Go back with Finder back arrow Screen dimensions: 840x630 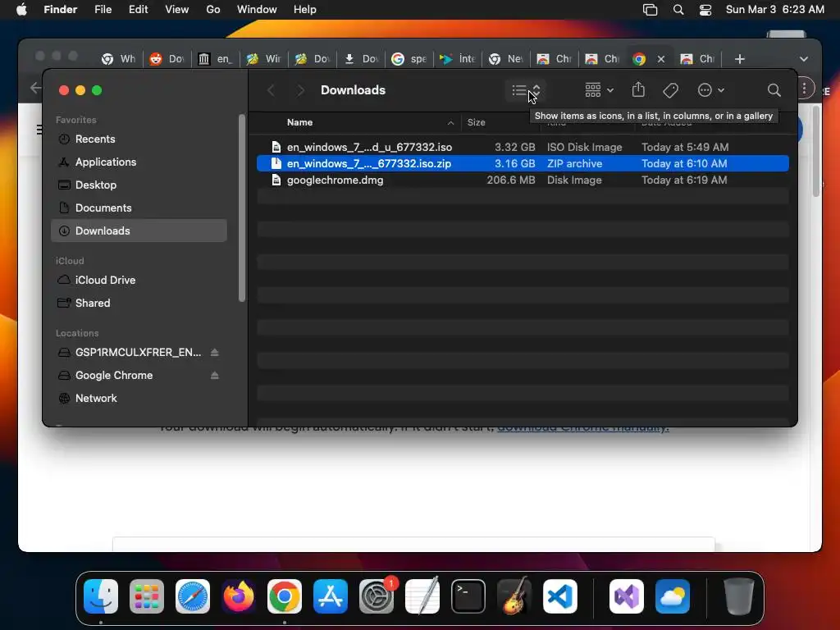pyautogui.click(x=271, y=90)
